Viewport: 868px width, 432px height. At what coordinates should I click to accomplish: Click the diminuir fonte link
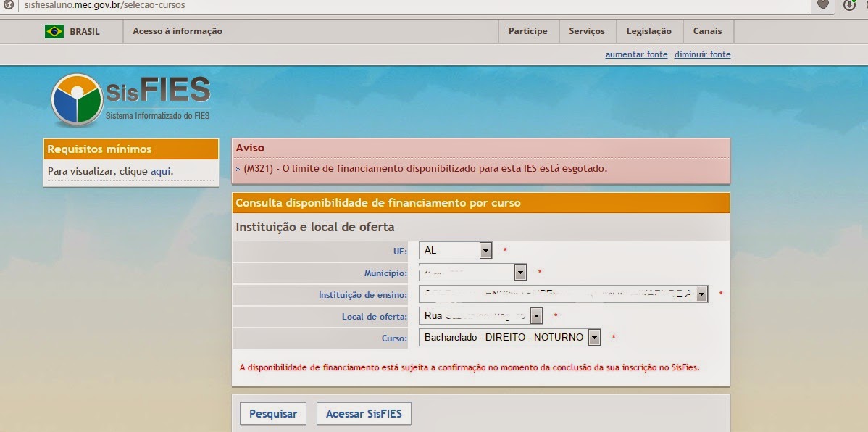(703, 54)
